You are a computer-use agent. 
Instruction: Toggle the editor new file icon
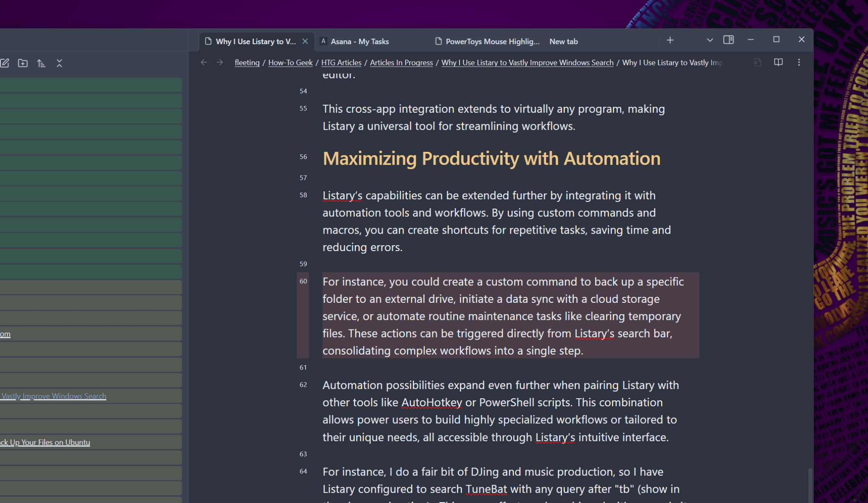click(4, 63)
